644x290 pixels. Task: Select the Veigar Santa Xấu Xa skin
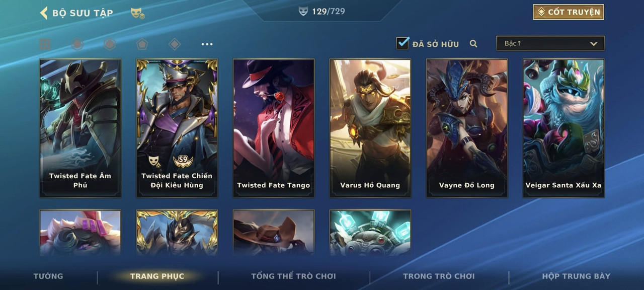[x=563, y=128]
